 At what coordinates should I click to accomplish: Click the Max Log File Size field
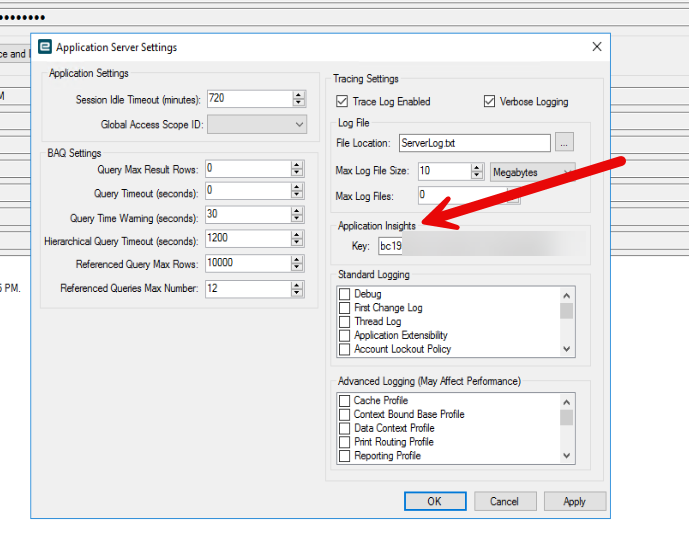click(444, 171)
